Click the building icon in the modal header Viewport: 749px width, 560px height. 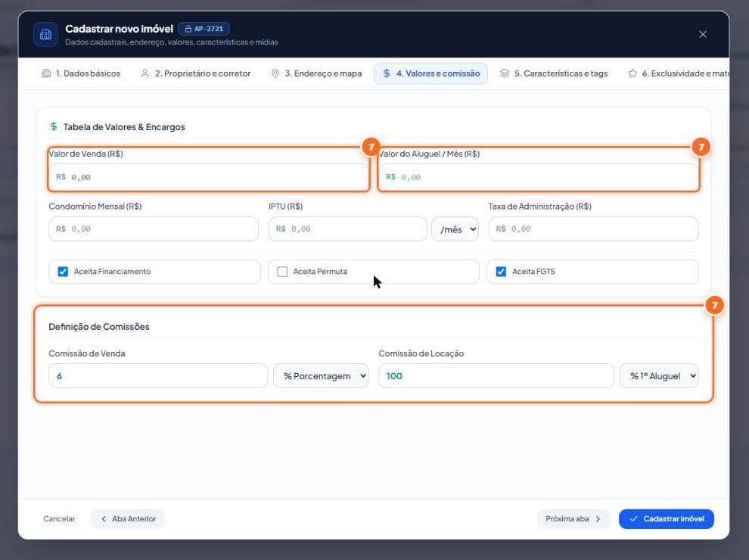46,34
